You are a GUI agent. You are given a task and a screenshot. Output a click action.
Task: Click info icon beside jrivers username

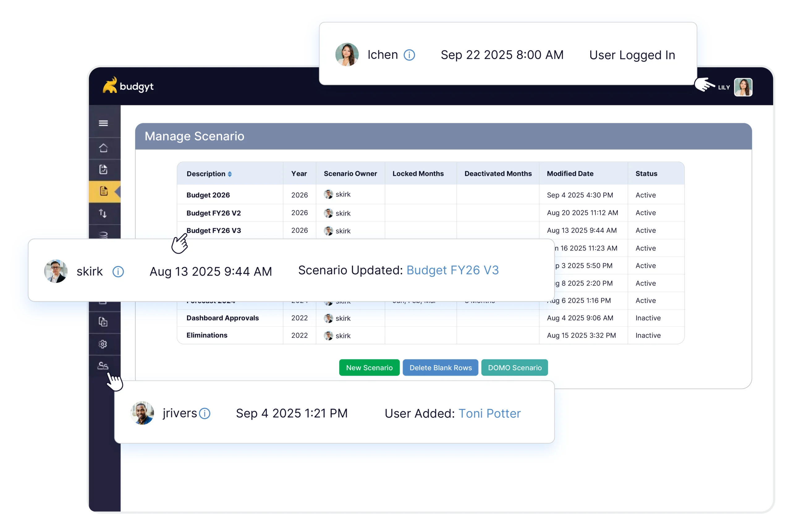point(205,413)
